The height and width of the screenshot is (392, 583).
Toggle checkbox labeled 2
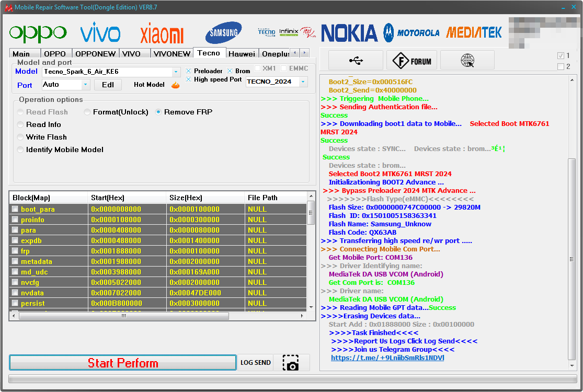tap(561, 66)
